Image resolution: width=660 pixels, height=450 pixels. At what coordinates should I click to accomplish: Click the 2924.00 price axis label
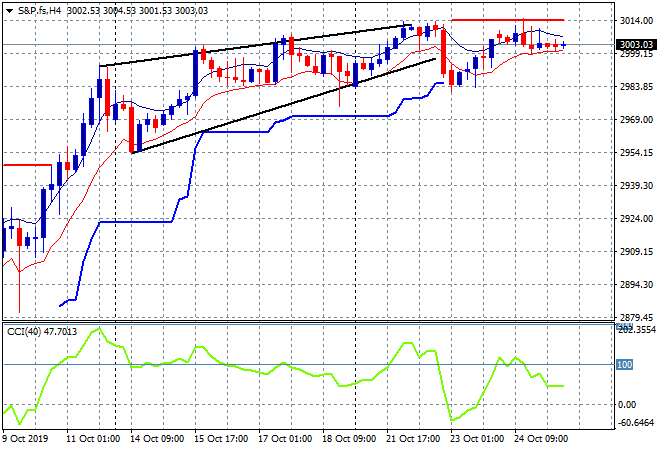636,218
